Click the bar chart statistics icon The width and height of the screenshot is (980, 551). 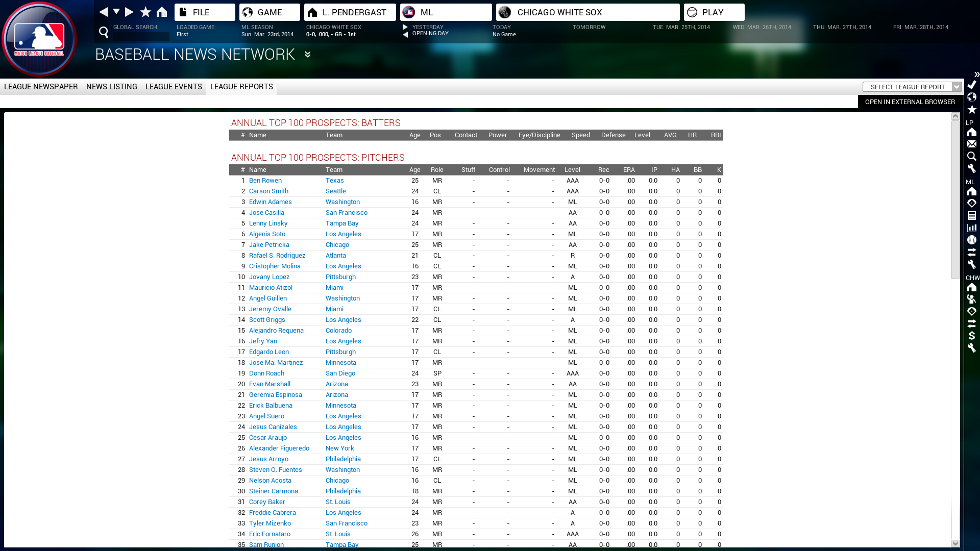[971, 228]
